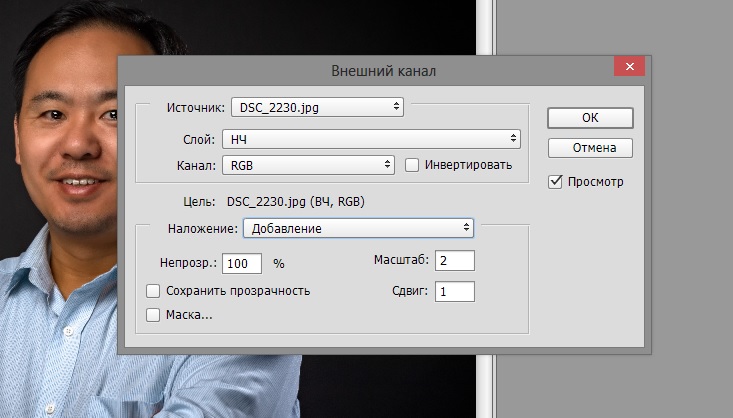Click the Непрозр. label text
Screen dimensions: 733x418
pos(187,264)
